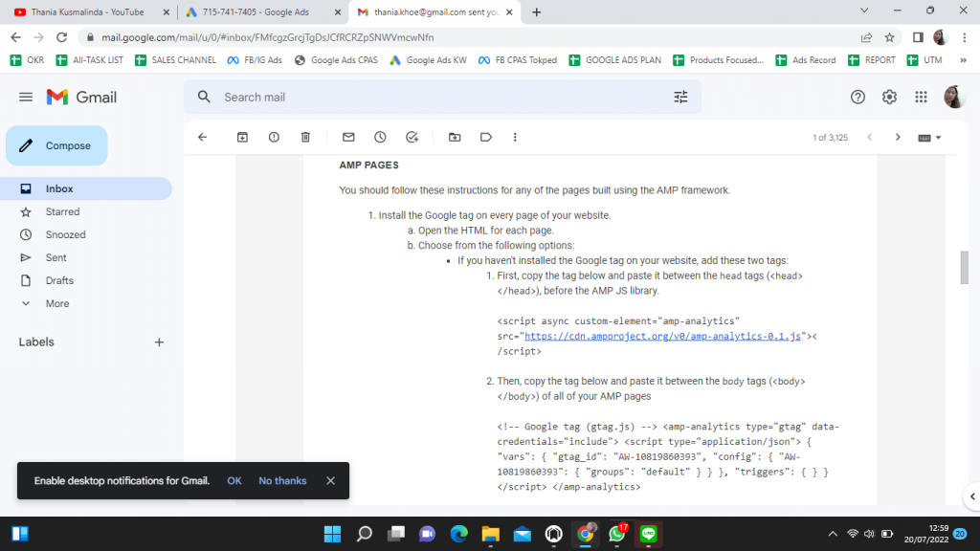
Task: Open the amp-analytics script URL link
Action: [x=663, y=336]
